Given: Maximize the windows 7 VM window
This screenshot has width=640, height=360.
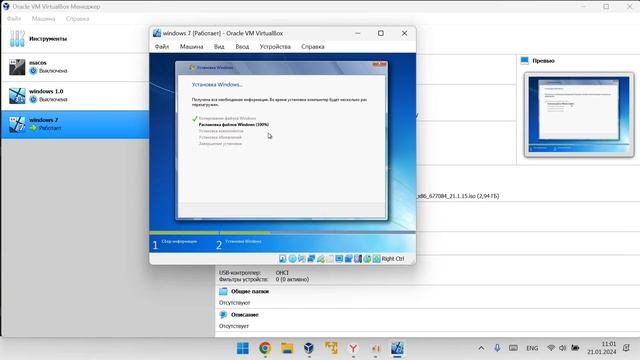Looking at the screenshot, I should click(381, 33).
